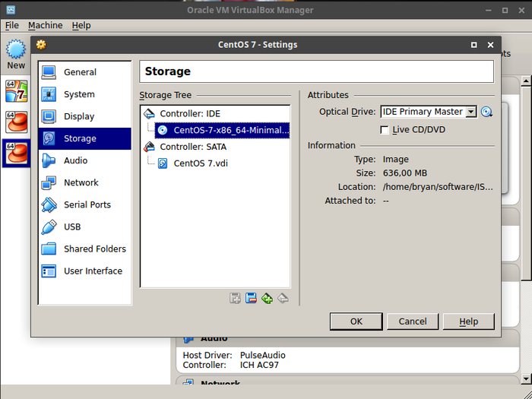Open the System settings category
The width and height of the screenshot is (532, 399).
84,94
